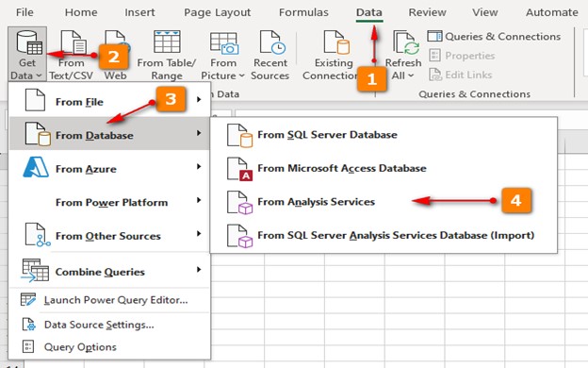This screenshot has width=588, height=368.
Task: Click the Recent Sources icon
Action: tap(272, 42)
